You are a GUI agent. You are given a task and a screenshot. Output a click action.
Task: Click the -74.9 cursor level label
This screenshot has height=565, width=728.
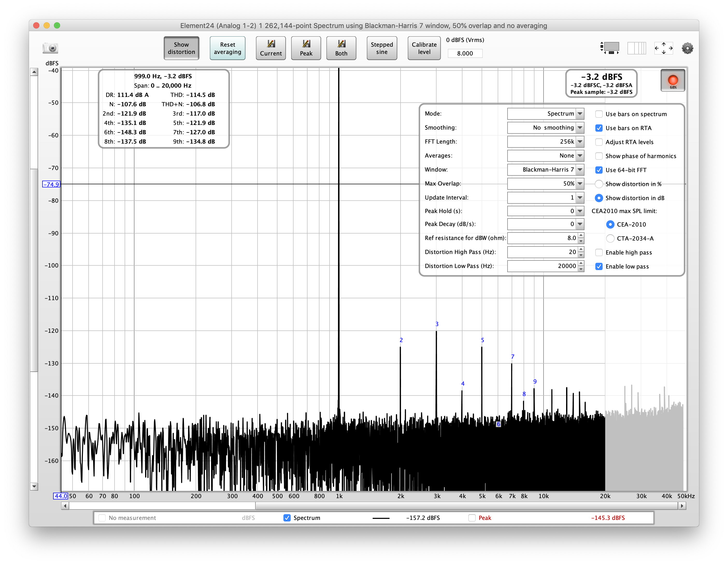(x=51, y=185)
